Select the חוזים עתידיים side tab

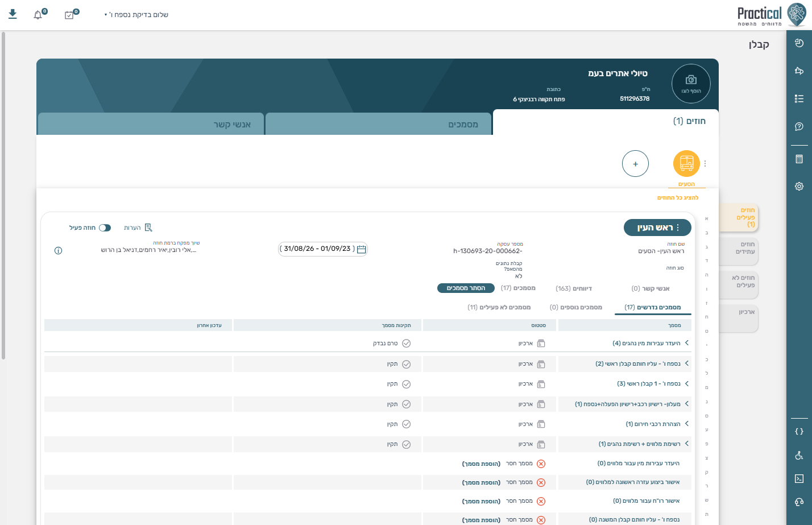(x=739, y=251)
